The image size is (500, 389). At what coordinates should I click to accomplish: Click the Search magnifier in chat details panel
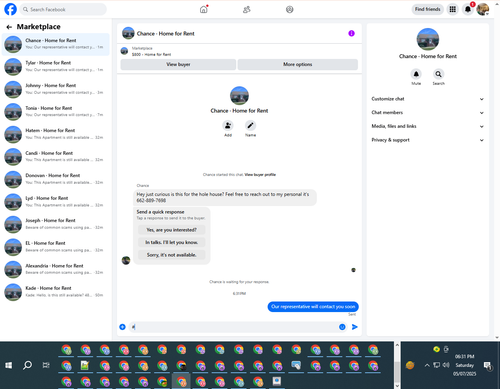[x=438, y=74]
